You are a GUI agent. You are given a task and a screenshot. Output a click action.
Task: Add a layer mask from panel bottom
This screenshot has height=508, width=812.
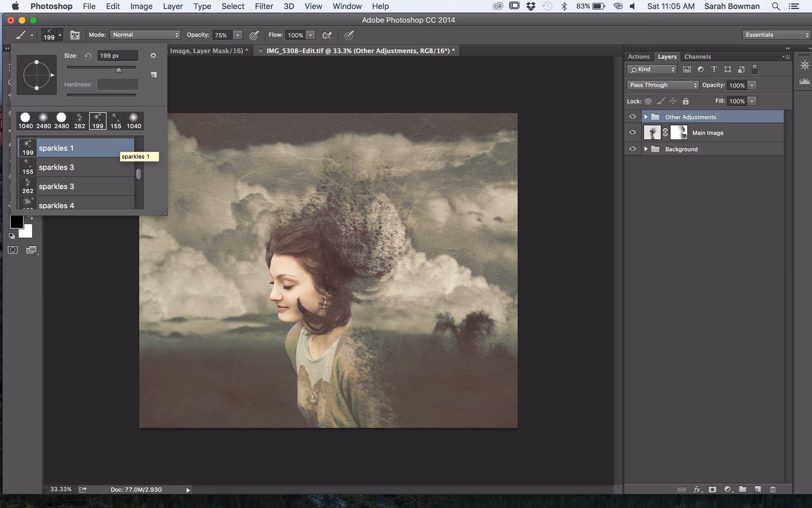[713, 489]
